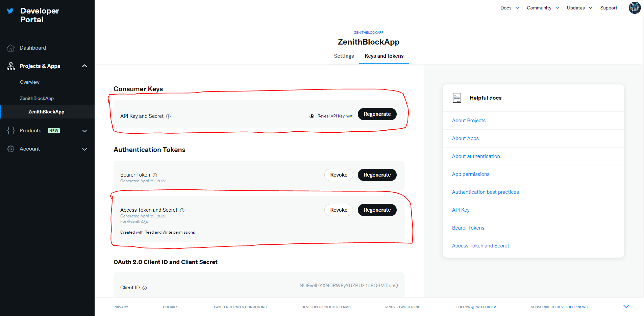Screen dimensions: 644x316
Task: Open Authentication best practices link
Action: coord(486,192)
